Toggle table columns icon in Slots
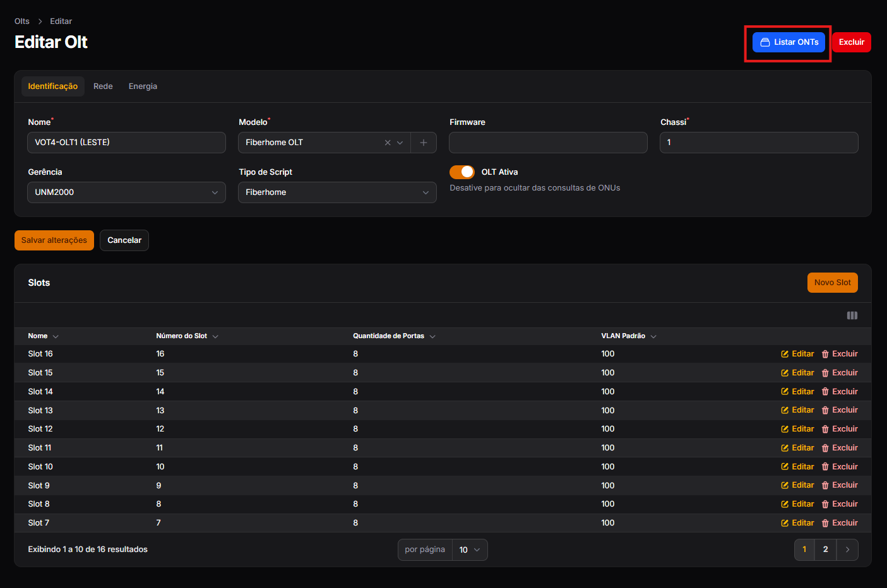 [x=852, y=315]
